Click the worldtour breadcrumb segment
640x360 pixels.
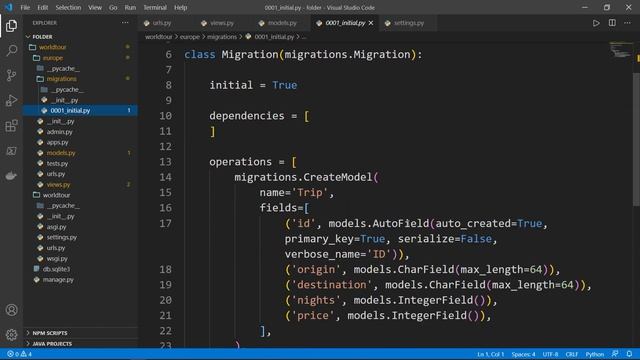[158, 37]
